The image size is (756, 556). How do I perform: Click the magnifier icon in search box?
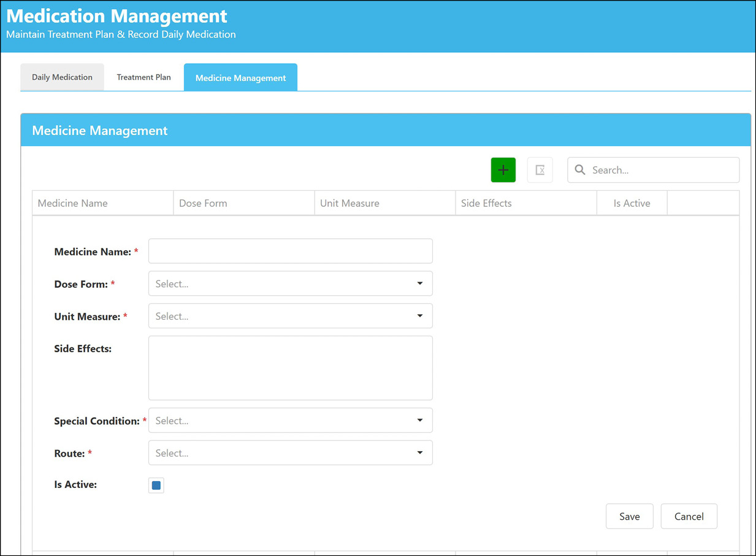579,170
